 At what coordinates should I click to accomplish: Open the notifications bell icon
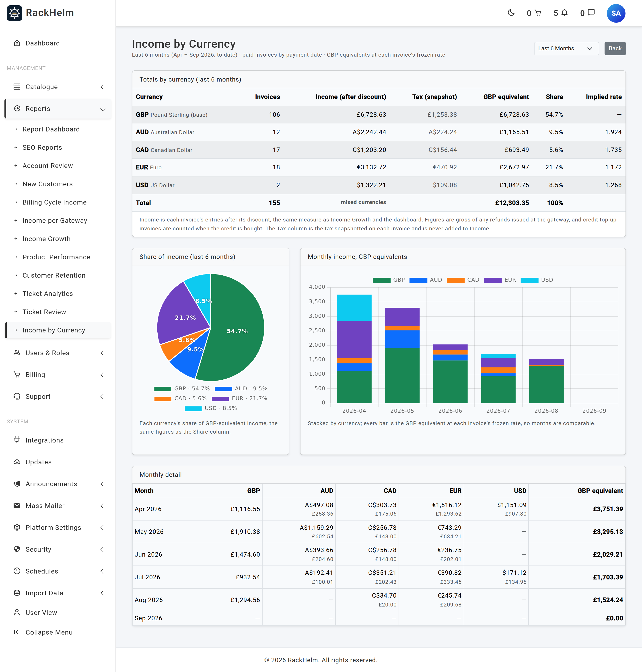[565, 13]
